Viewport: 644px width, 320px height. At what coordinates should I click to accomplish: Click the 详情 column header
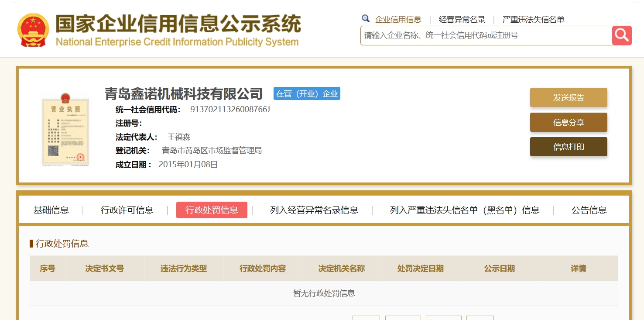[x=579, y=268]
